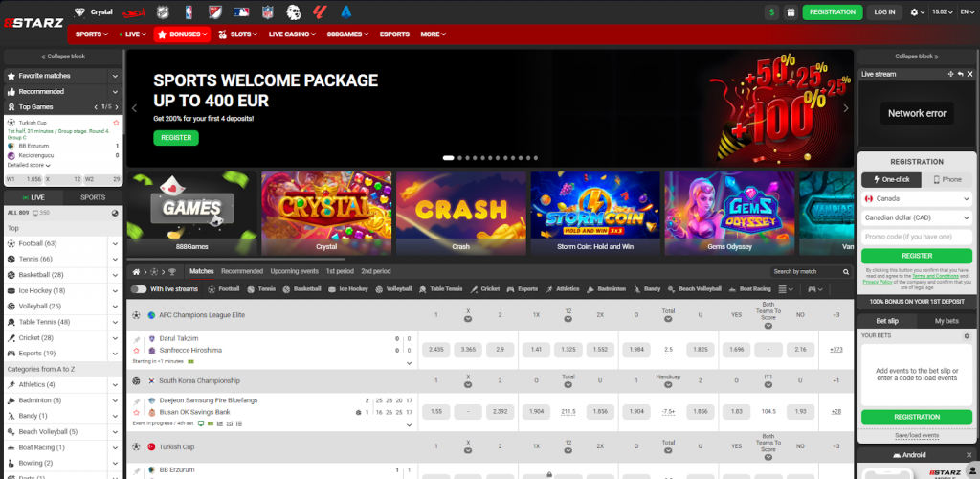Click the green REGISTRATION button in header
The width and height of the screenshot is (980, 479).
point(833,11)
